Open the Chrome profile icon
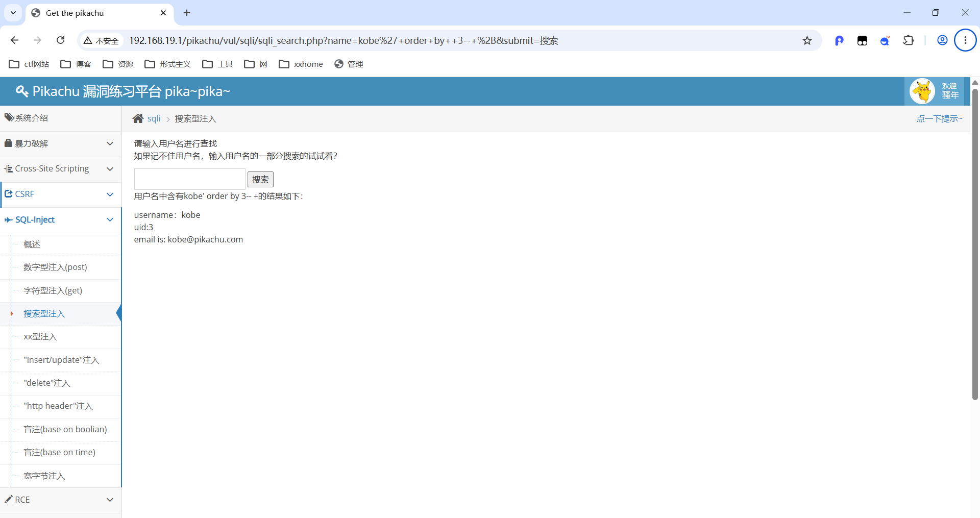Screen dimensions: 980x518 [x=942, y=40]
